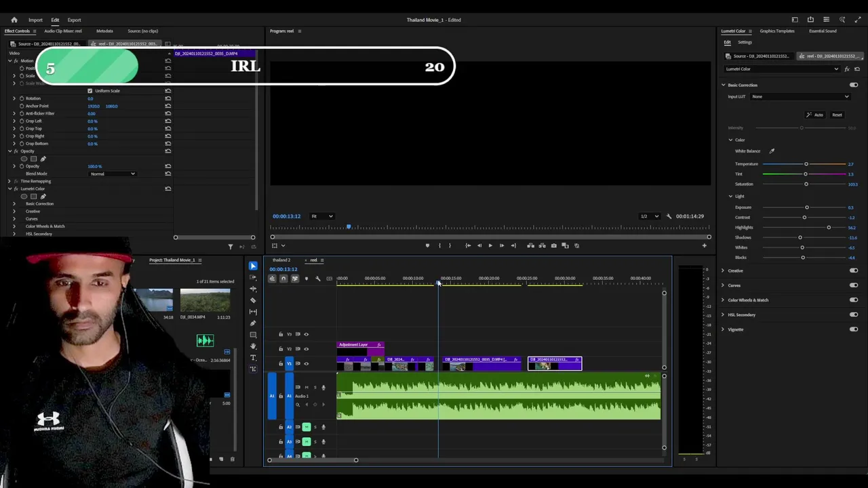Add a marker using the timeline marker icon

[307, 279]
